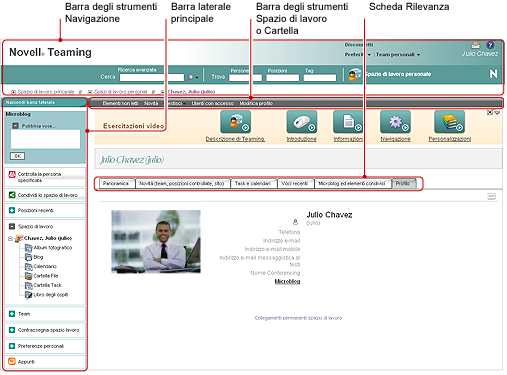
Task: Click Julio Chavez's profile photo
Action: click(x=156, y=242)
